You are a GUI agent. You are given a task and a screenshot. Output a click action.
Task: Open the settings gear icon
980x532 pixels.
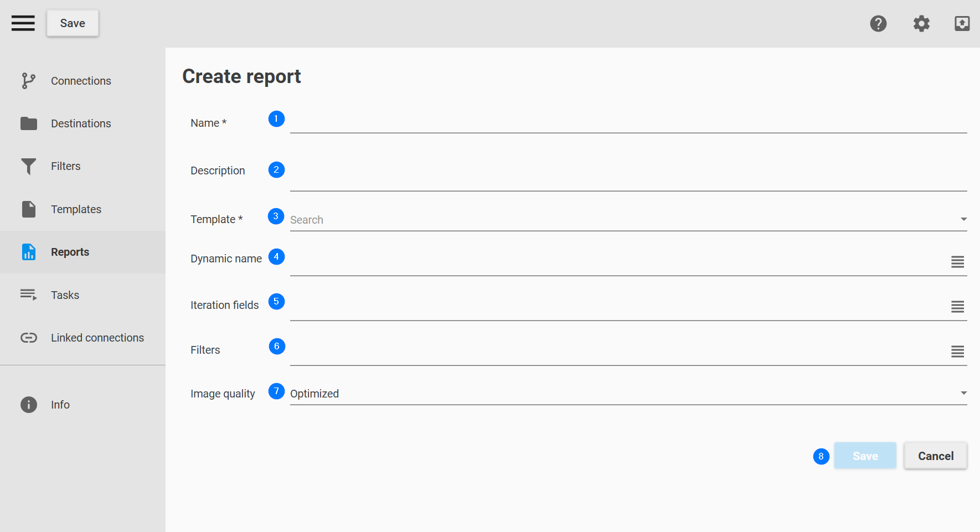[921, 23]
